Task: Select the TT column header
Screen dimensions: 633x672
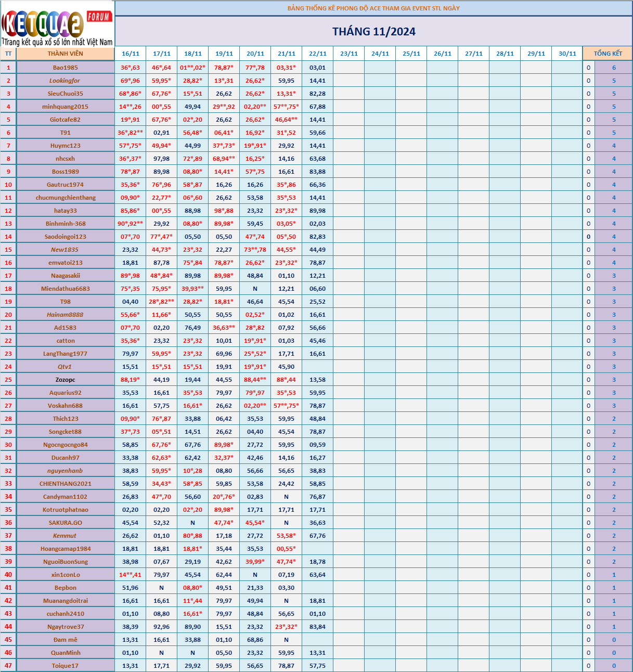Action: [8, 54]
